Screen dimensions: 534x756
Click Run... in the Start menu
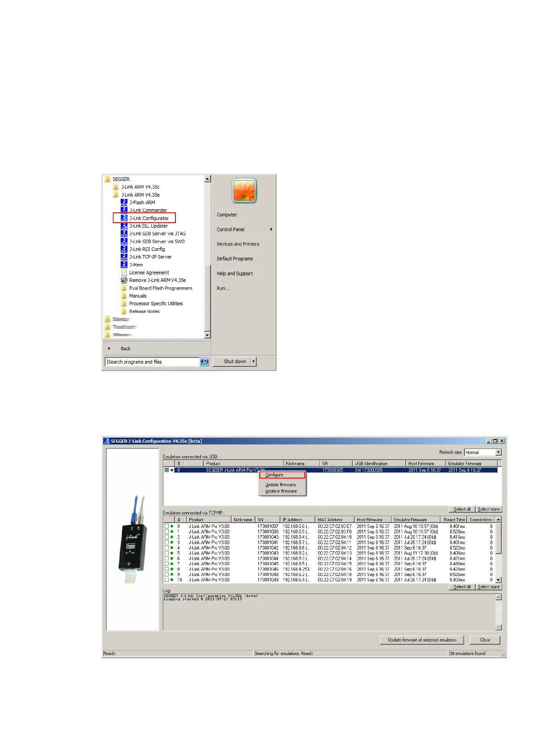coord(223,288)
